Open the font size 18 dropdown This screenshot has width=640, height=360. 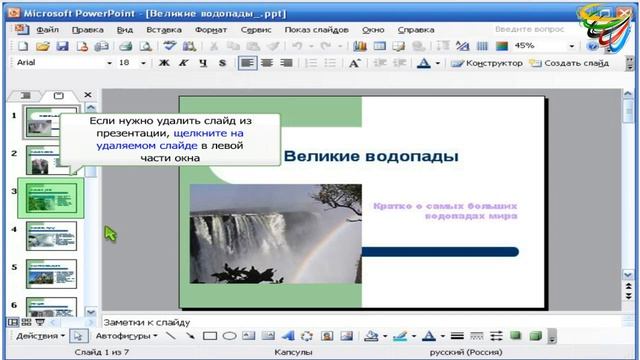(143, 63)
